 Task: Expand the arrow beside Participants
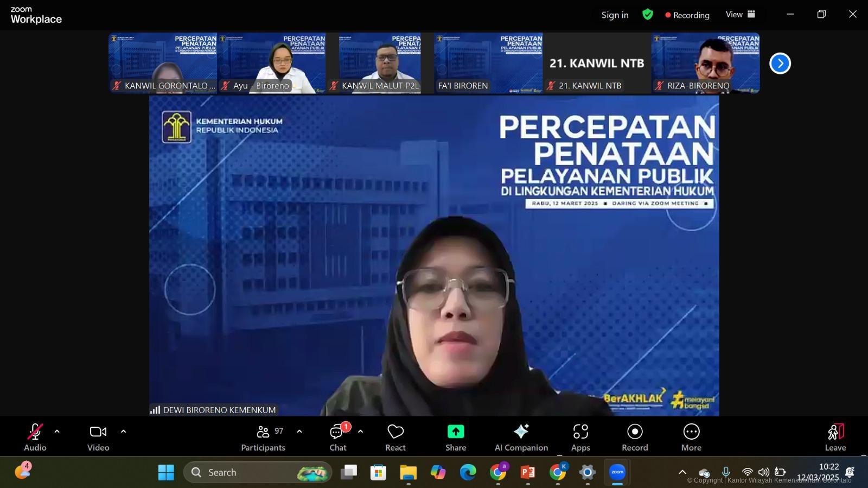tap(299, 432)
